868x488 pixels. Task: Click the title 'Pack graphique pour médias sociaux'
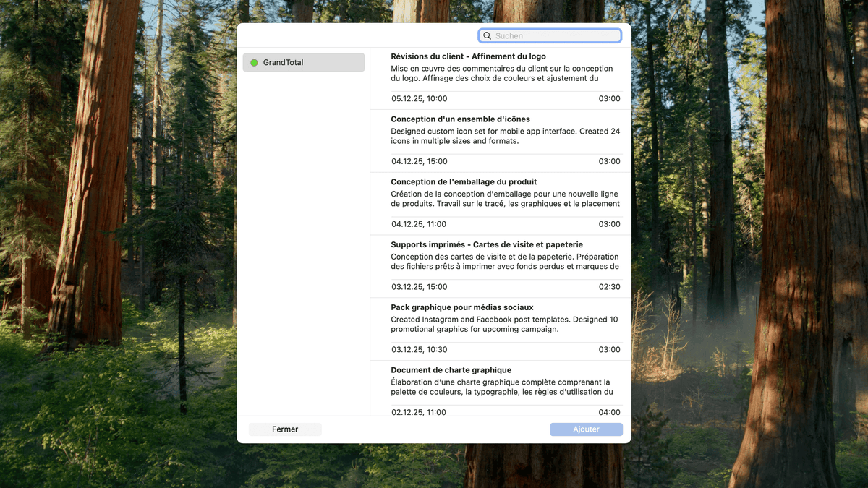pos(461,307)
